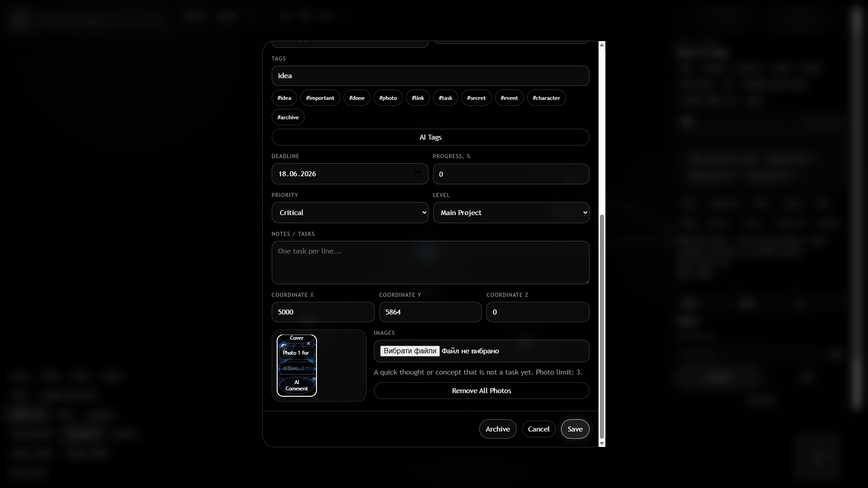Remove the photo with its X icon
The image size is (868, 488).
[308, 344]
